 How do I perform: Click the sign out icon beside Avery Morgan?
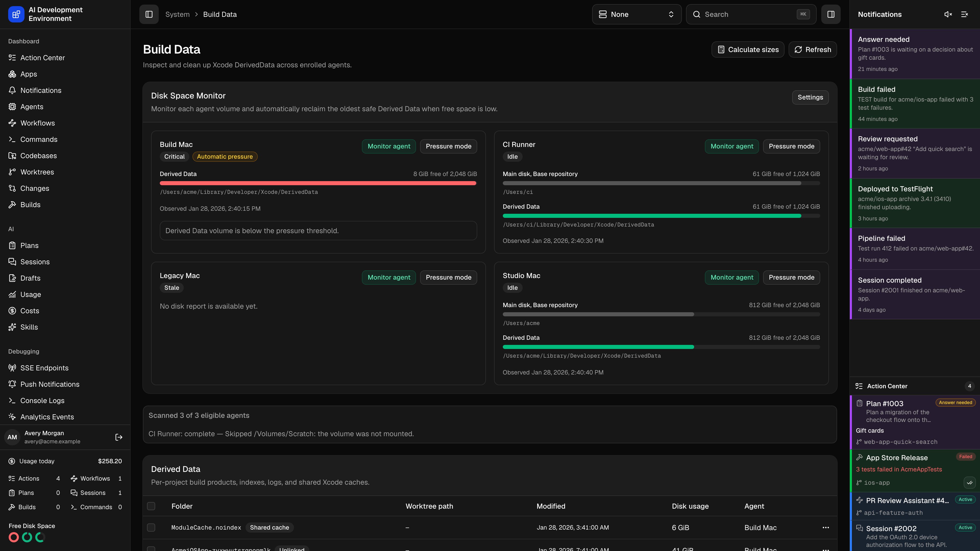pyautogui.click(x=119, y=437)
